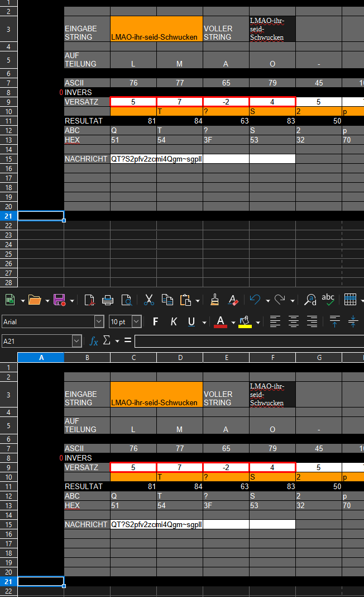Viewport: 364px width, 597px height.
Task: Click NACHRICHT cell below the column headers
Action: pos(87,524)
